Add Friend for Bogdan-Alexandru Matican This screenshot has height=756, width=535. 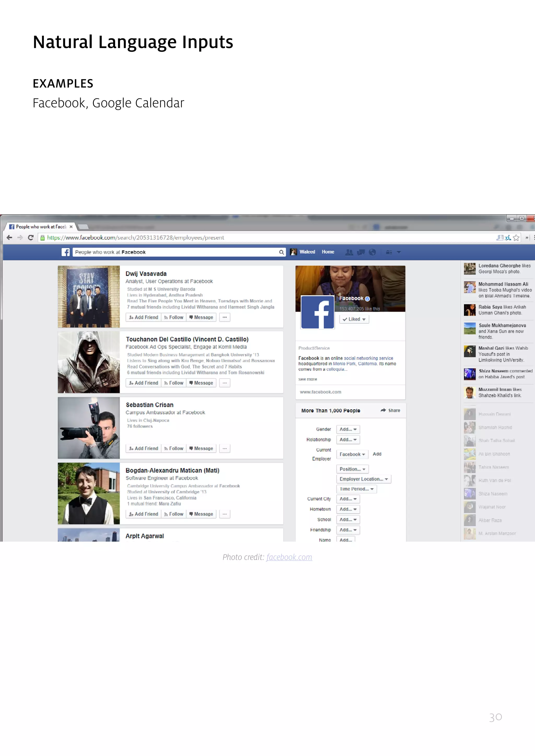(x=143, y=514)
